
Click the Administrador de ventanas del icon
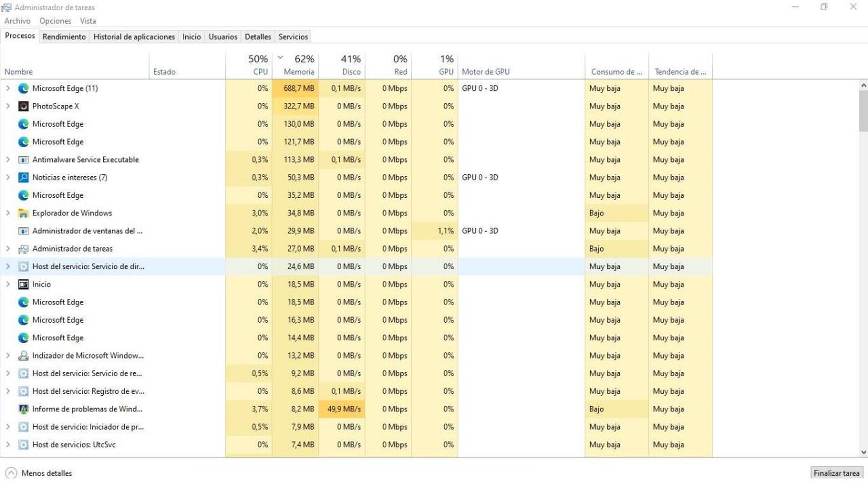coord(23,231)
